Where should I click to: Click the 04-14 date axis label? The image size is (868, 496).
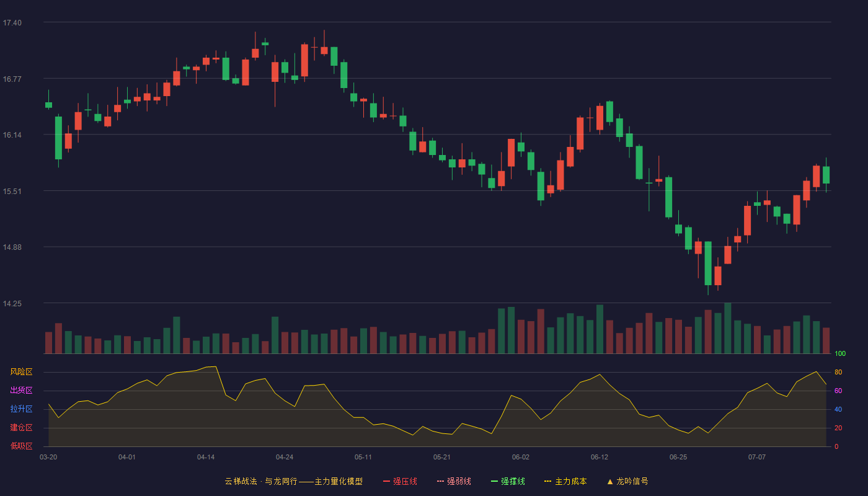(206, 457)
